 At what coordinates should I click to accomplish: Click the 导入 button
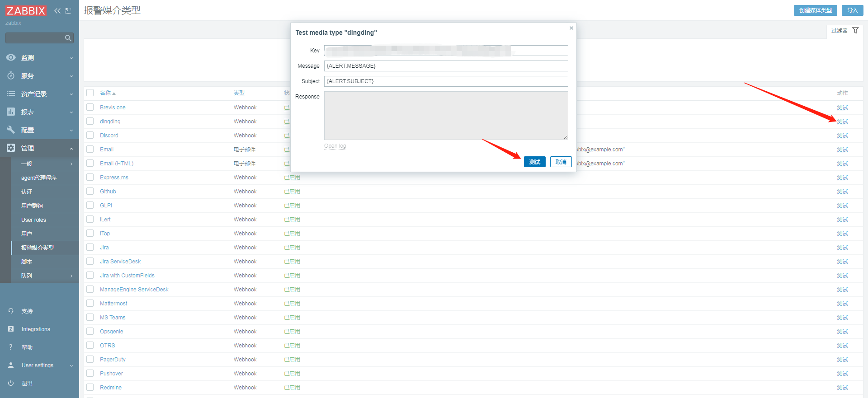[852, 10]
